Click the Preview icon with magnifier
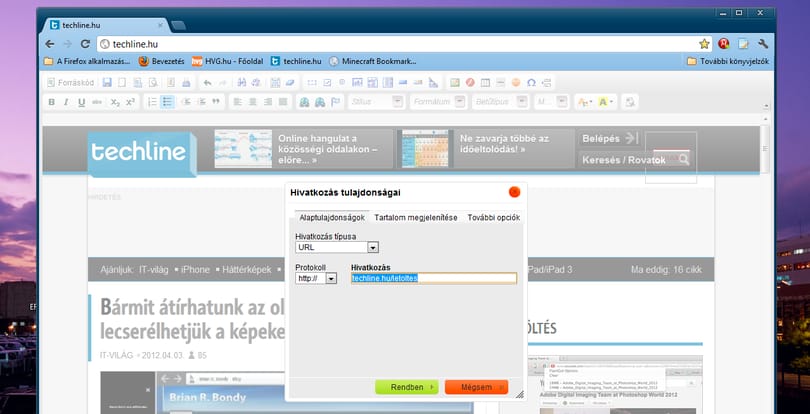Viewport: 810px width, 414px height. [153, 83]
